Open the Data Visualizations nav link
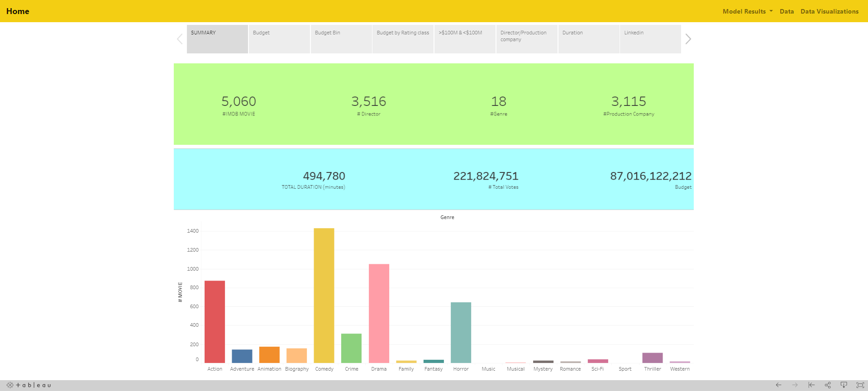Viewport: 868px width, 391px height. [830, 11]
